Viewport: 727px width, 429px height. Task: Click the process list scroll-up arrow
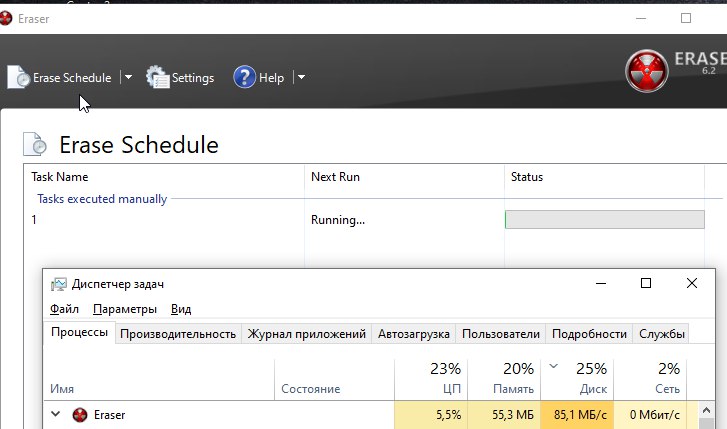pyautogui.click(x=706, y=410)
